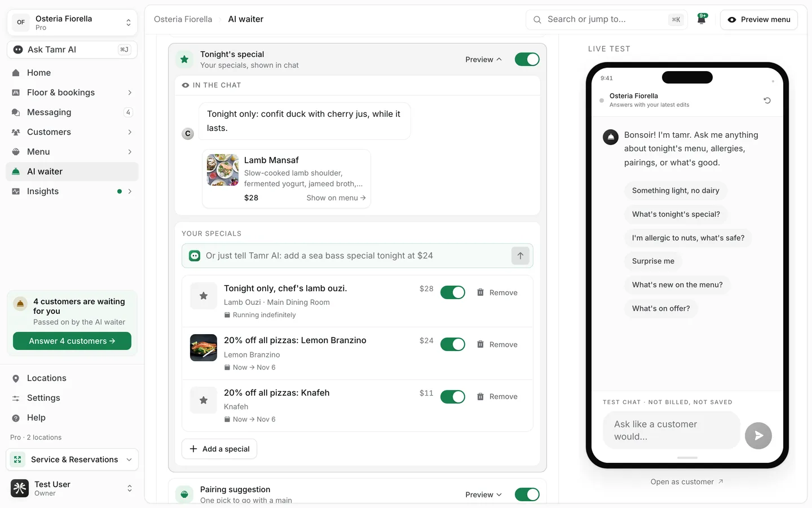
Task: Click the Pairing suggestion section icon
Action: 184,494
